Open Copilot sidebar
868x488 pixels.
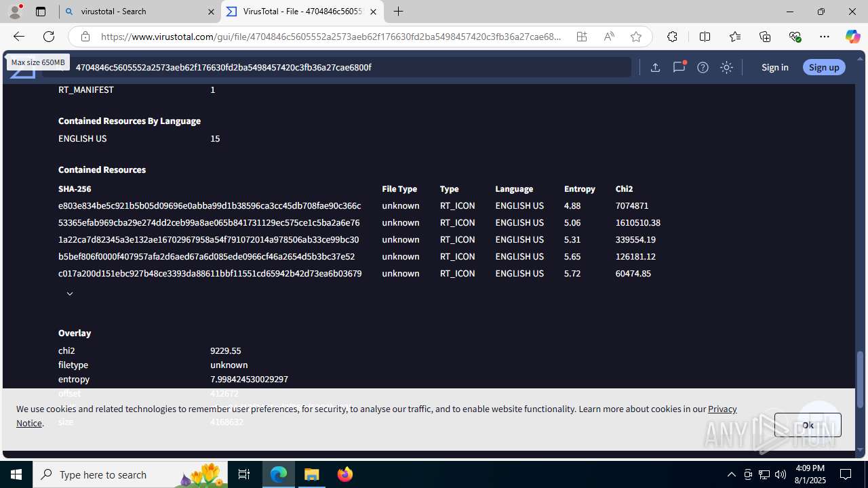(852, 37)
